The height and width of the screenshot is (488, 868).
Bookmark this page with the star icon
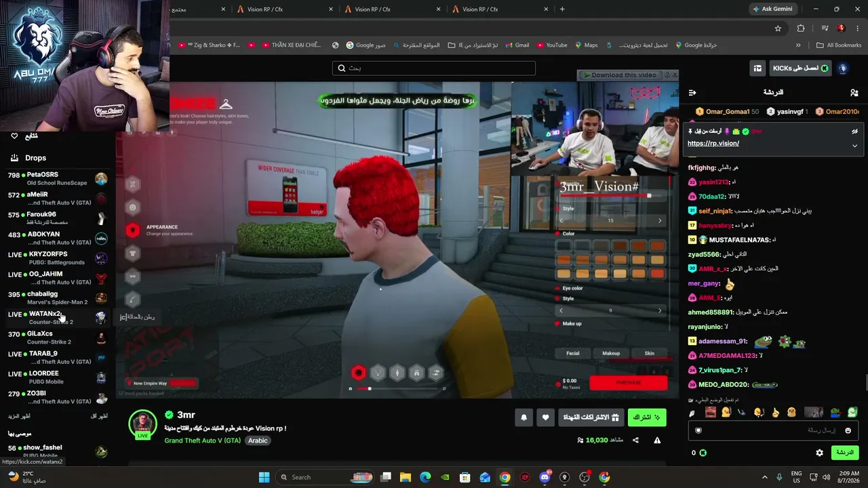tap(778, 28)
